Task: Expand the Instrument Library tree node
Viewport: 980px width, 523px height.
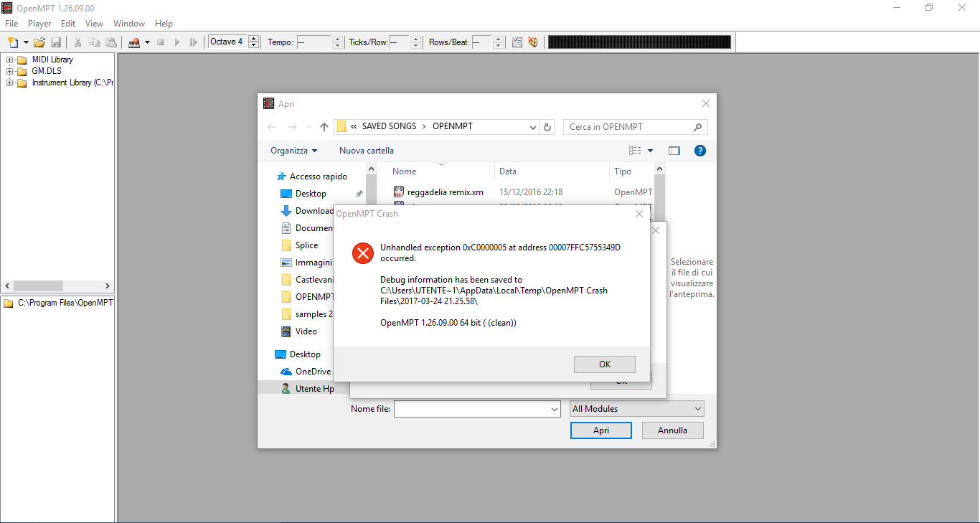Action: (x=9, y=83)
